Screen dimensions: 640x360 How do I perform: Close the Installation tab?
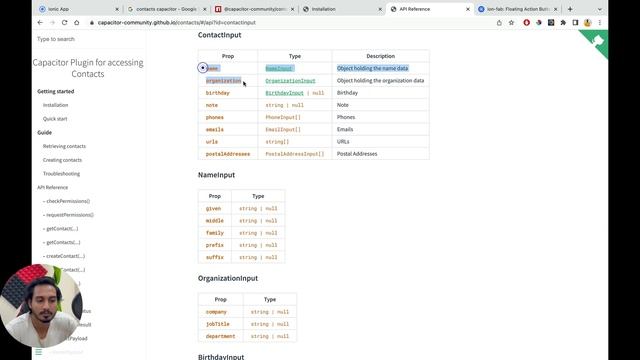point(380,9)
